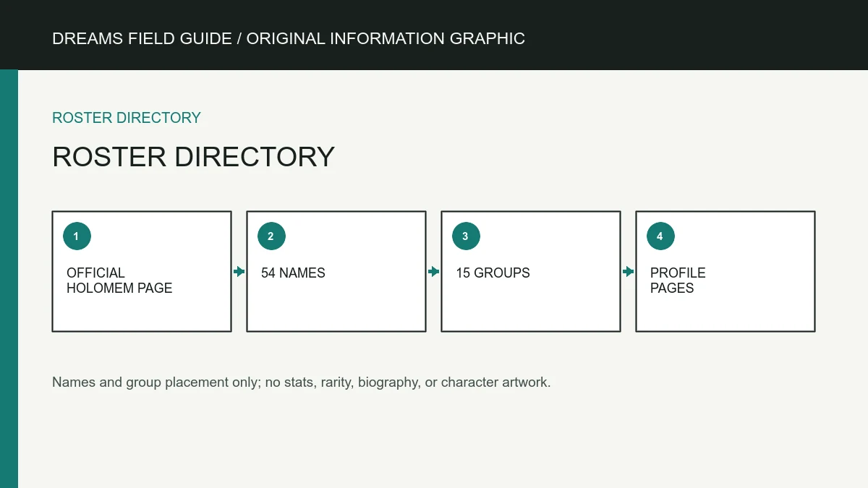This screenshot has width=868, height=488.
Task: Click arrow between 15 Groups and Profile Pages
Action: coord(629,272)
